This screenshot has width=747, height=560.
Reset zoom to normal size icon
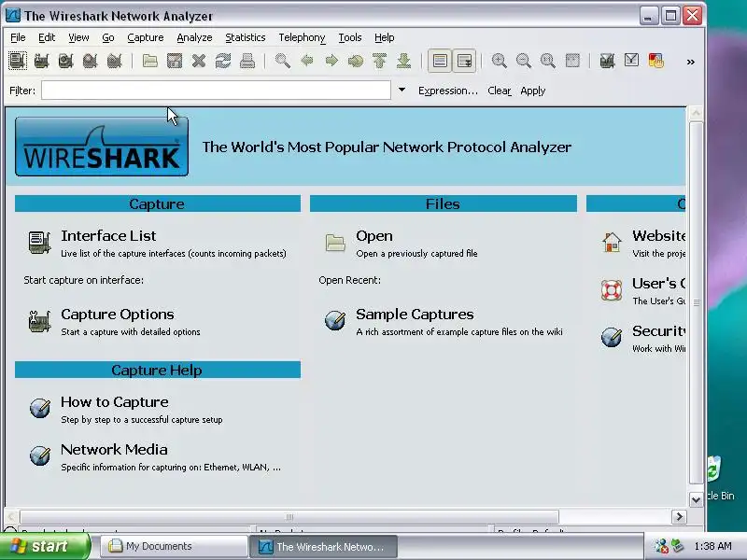[x=548, y=61]
